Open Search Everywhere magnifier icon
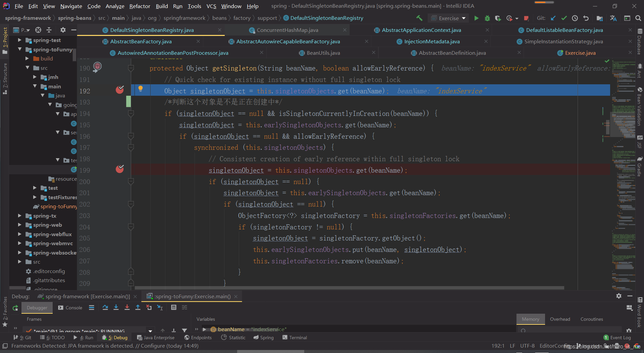 coord(638,18)
